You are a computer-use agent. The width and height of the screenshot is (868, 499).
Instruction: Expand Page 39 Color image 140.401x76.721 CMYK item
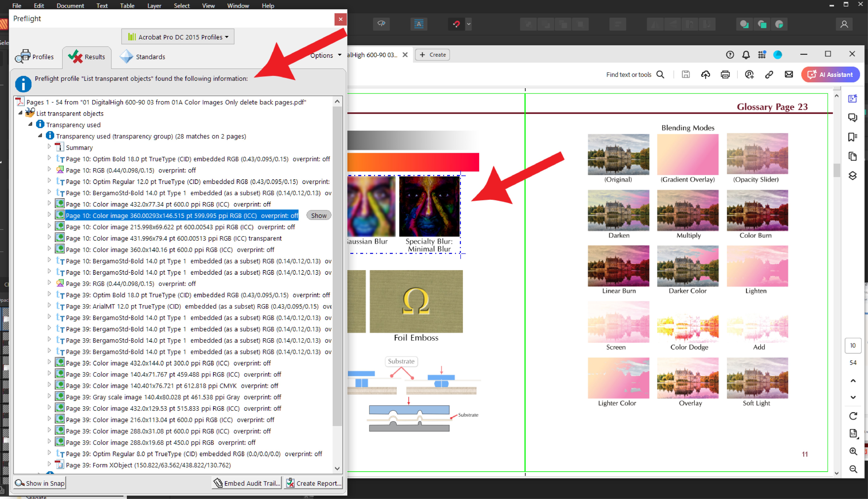(49, 384)
